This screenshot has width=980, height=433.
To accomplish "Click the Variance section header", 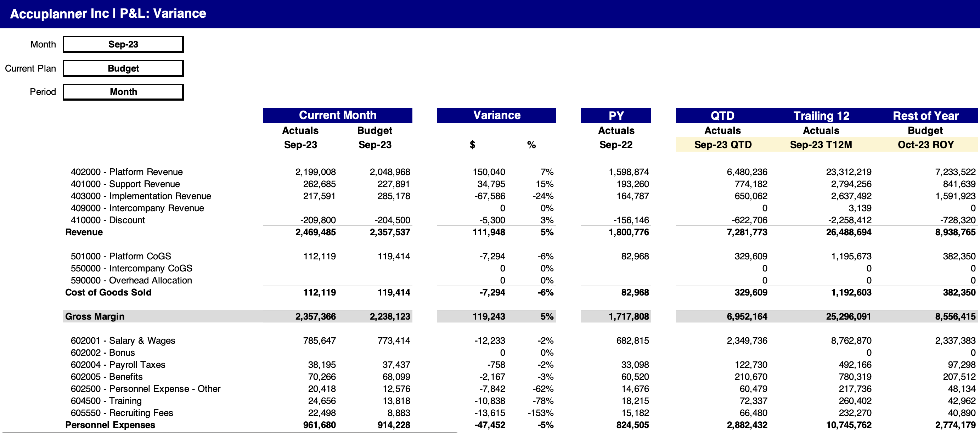I will (496, 115).
